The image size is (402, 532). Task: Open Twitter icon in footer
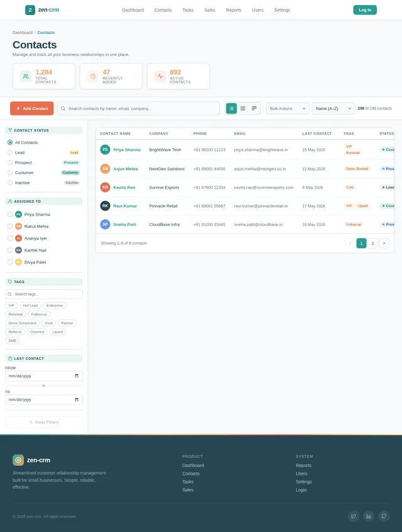pyautogui.click(x=354, y=516)
